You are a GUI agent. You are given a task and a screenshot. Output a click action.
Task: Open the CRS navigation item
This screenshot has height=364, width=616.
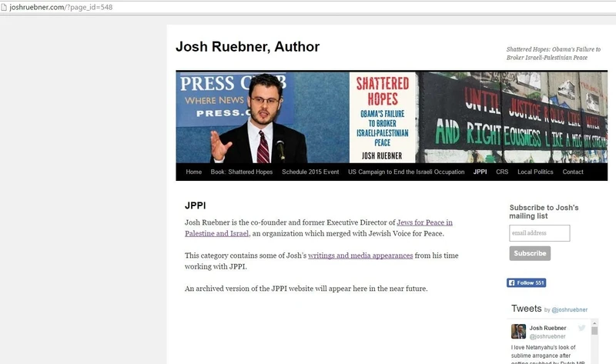502,172
